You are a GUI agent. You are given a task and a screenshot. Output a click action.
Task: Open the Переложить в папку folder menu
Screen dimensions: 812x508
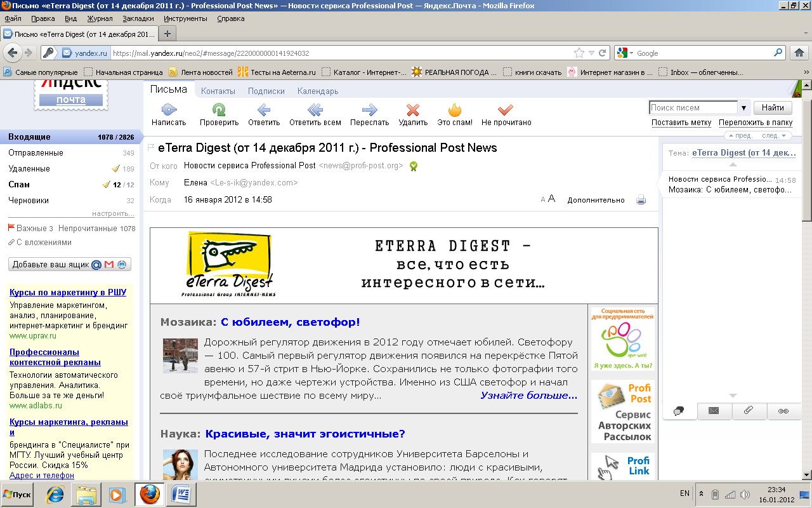(756, 123)
